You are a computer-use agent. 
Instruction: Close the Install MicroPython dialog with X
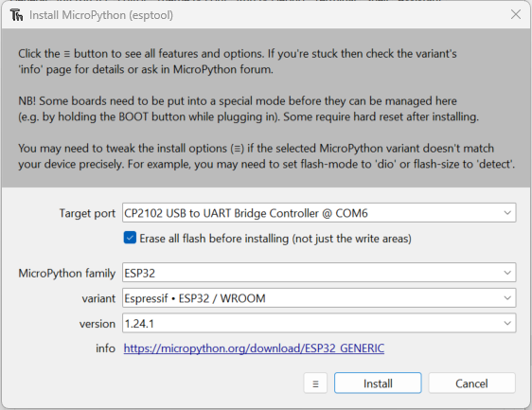point(516,14)
